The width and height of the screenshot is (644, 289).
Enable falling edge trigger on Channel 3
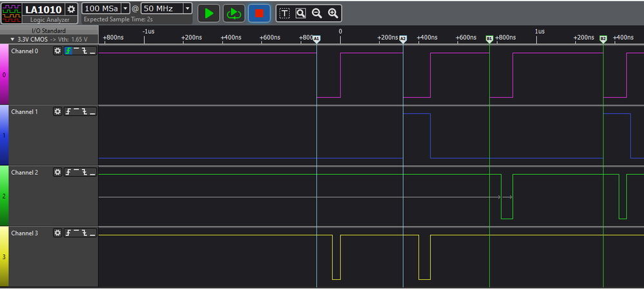84,233
